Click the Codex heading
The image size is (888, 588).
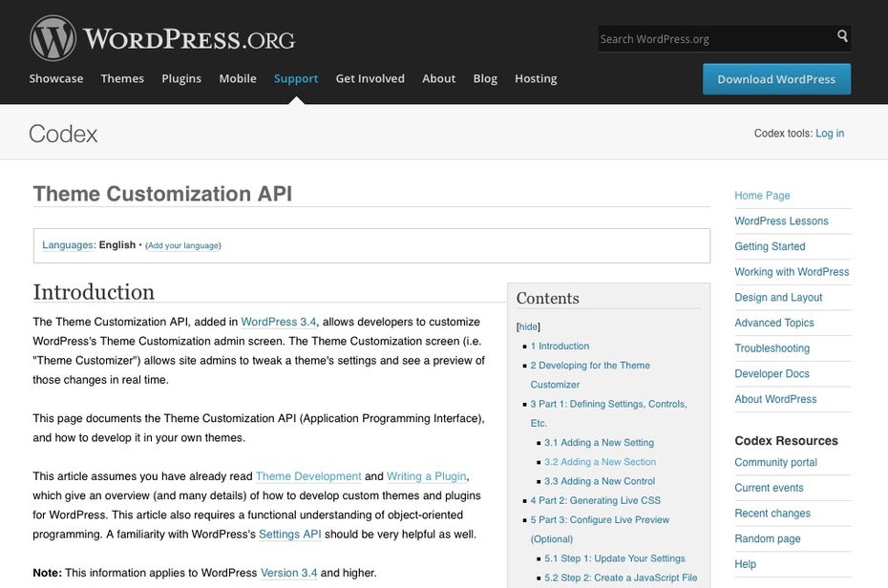point(63,135)
